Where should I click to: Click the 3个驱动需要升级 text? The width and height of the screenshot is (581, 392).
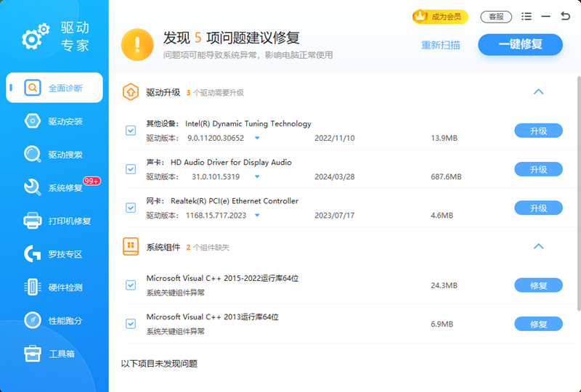point(215,93)
